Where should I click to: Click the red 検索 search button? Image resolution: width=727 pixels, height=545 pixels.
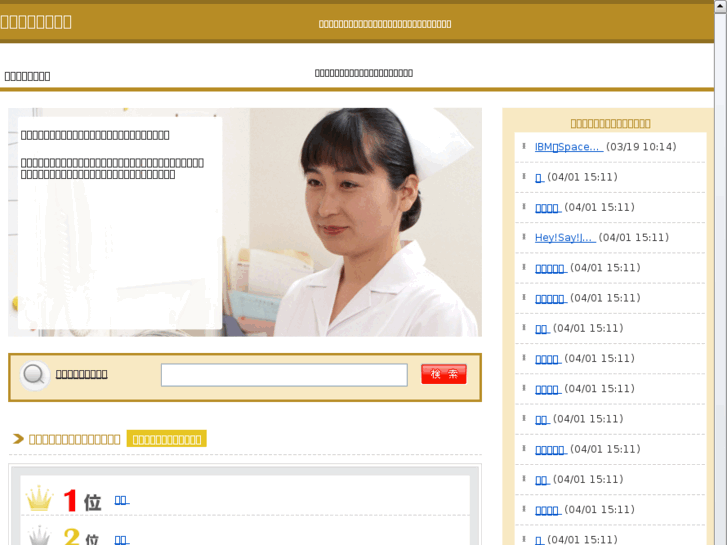(444, 374)
